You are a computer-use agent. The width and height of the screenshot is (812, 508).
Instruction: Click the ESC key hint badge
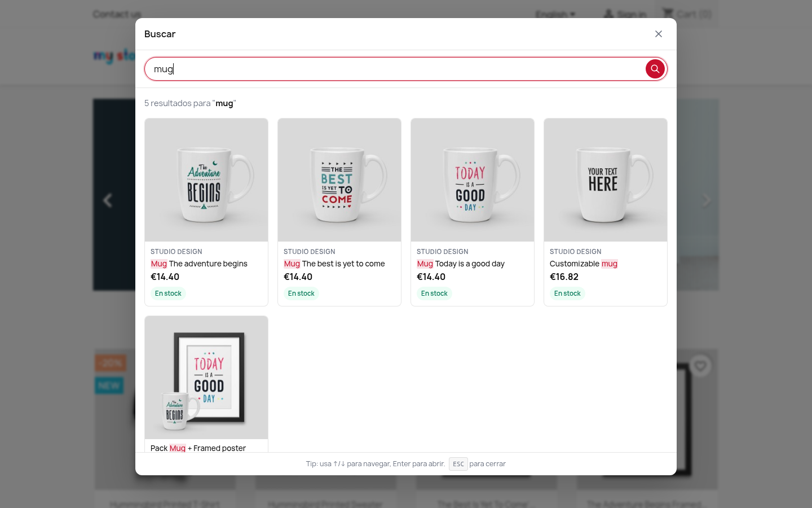[458, 463]
